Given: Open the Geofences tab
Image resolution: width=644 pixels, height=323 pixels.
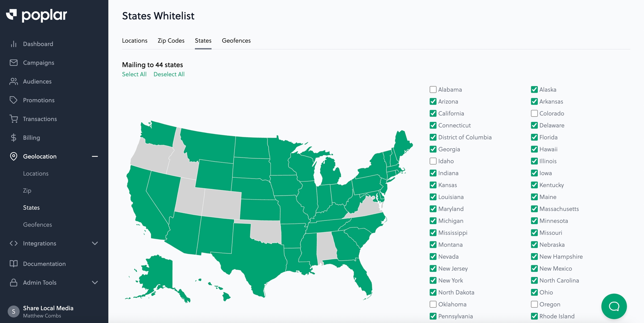Looking at the screenshot, I should click(236, 41).
